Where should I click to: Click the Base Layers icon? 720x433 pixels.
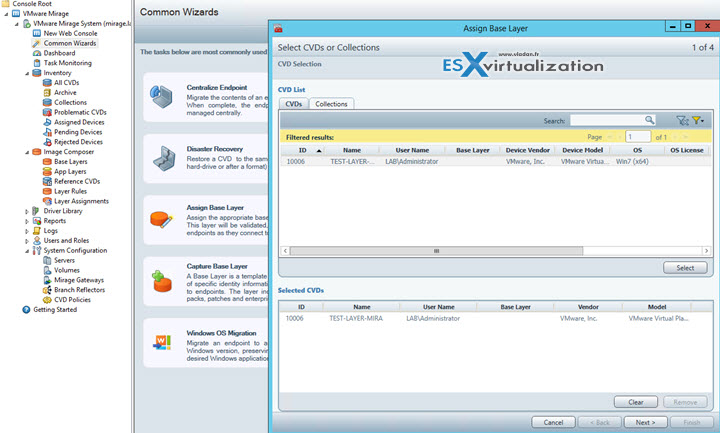tap(47, 162)
